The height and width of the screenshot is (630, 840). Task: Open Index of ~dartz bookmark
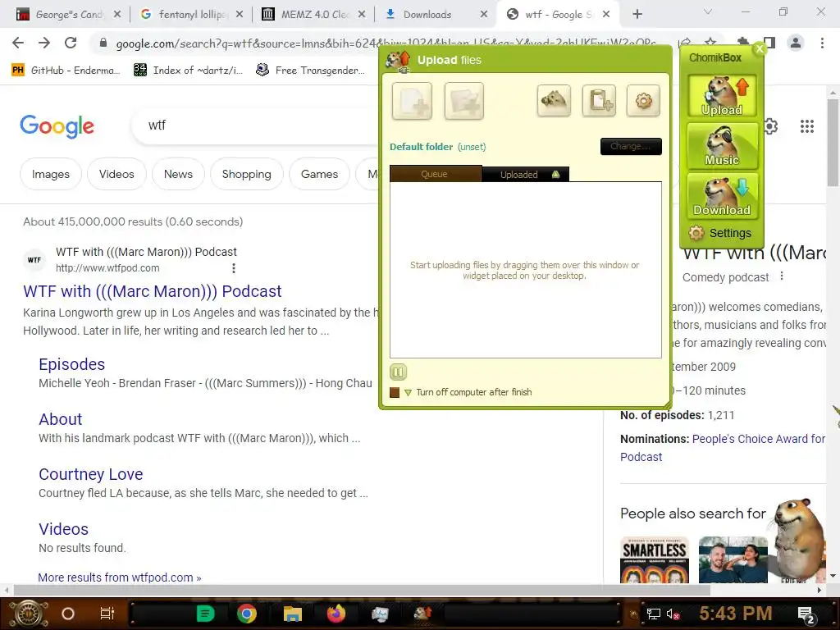click(x=188, y=71)
